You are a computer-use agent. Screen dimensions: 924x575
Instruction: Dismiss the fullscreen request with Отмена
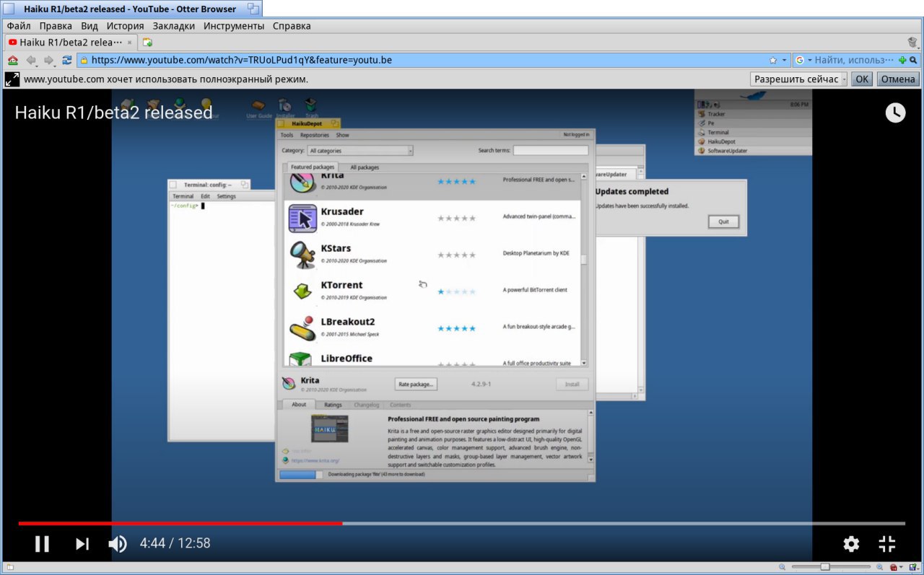[x=898, y=79]
